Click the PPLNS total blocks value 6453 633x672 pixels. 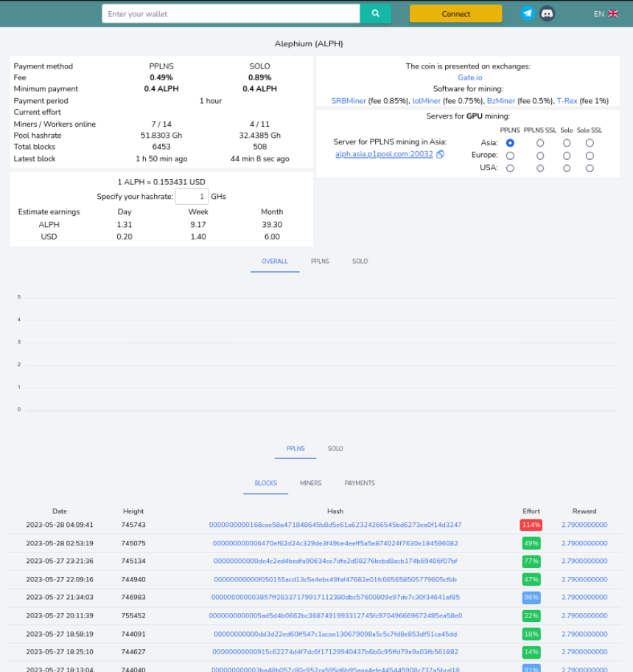tap(161, 147)
